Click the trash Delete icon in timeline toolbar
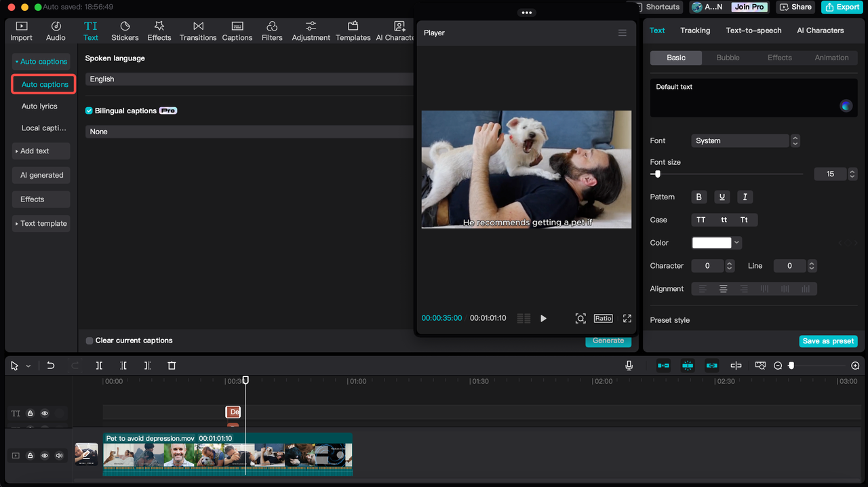Viewport: 868px width, 487px height. point(172,366)
